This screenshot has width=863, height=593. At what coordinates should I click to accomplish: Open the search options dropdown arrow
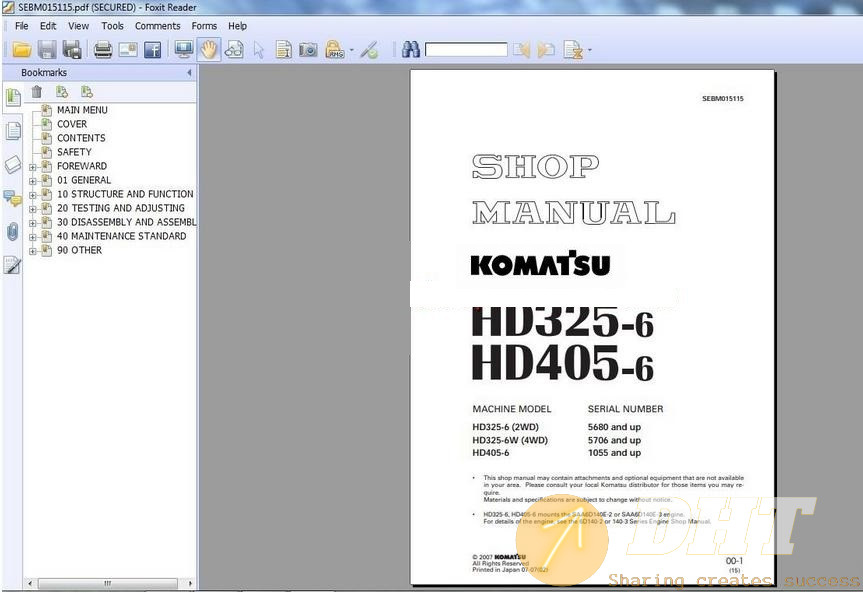tap(589, 50)
